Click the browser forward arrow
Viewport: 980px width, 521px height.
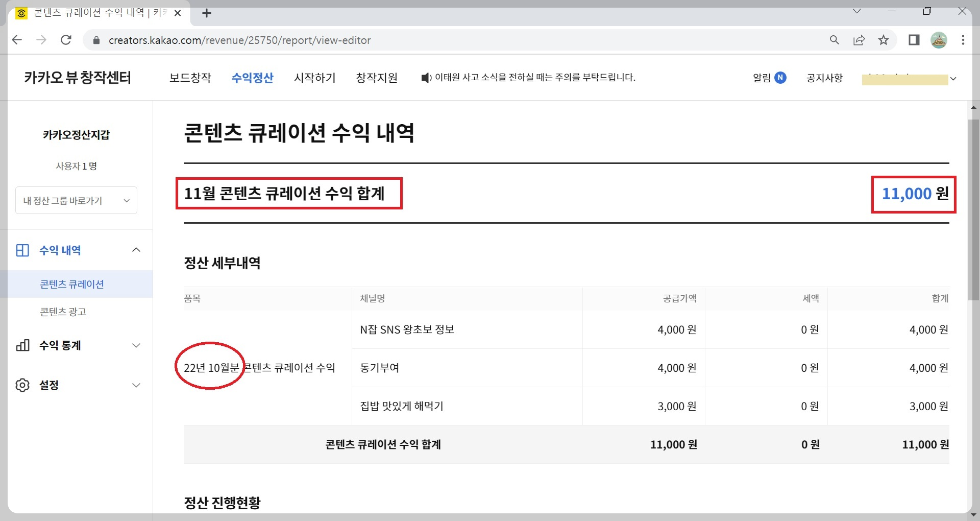point(41,40)
